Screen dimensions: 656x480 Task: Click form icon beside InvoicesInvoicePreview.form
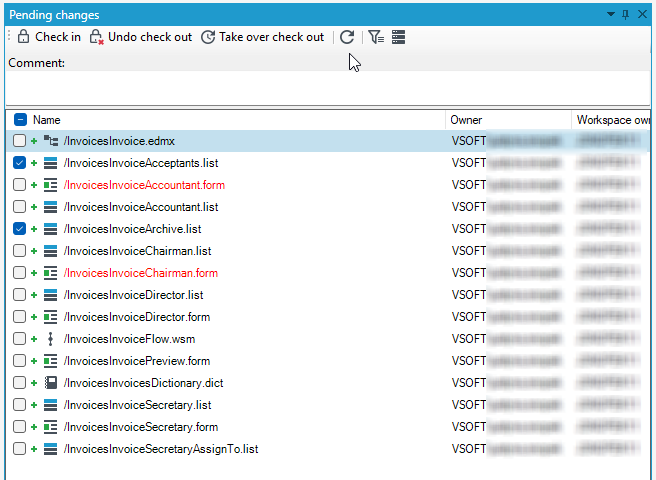51,360
